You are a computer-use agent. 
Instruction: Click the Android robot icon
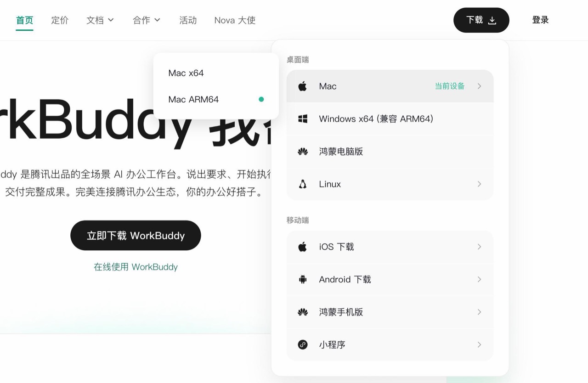pyautogui.click(x=302, y=279)
